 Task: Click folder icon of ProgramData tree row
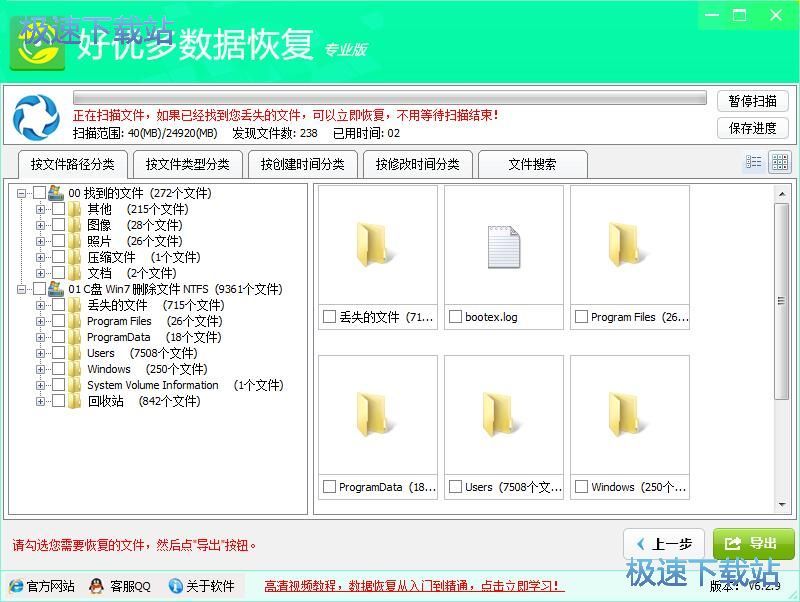coord(74,337)
